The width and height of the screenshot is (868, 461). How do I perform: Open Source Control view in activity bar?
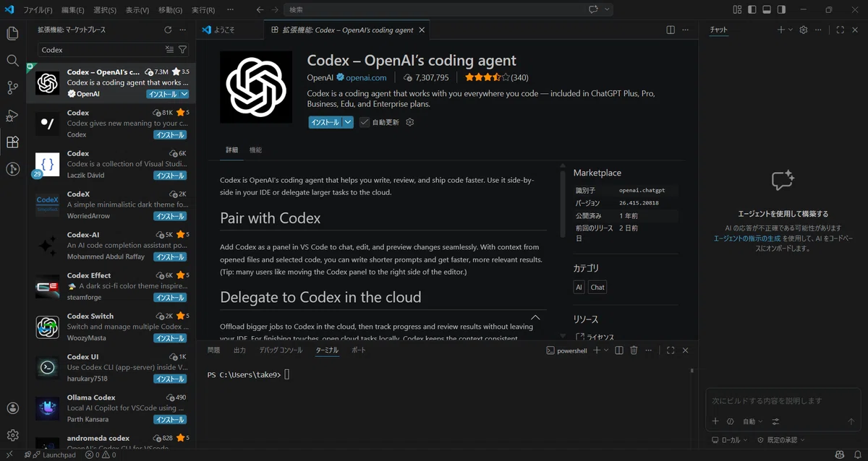click(12, 88)
